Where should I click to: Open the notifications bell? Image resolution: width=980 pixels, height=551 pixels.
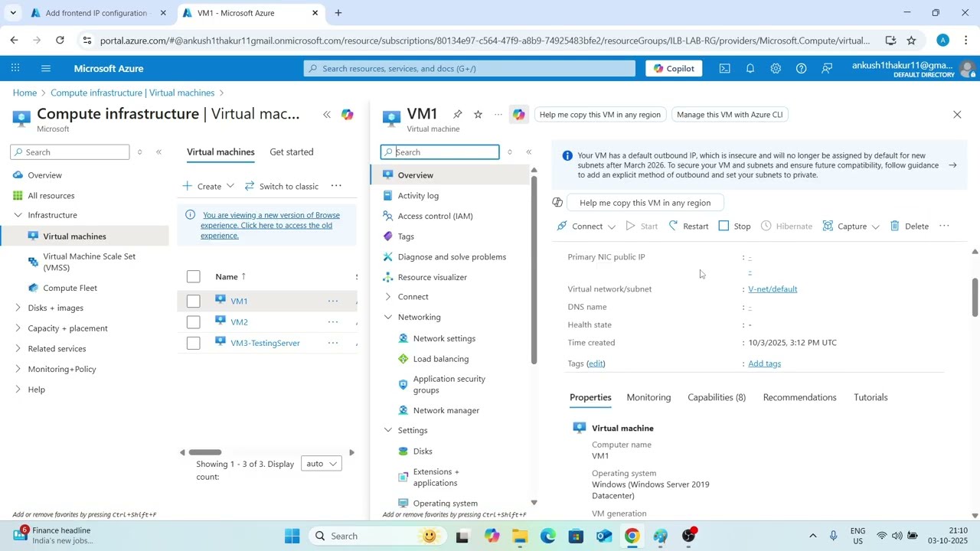(x=750, y=68)
